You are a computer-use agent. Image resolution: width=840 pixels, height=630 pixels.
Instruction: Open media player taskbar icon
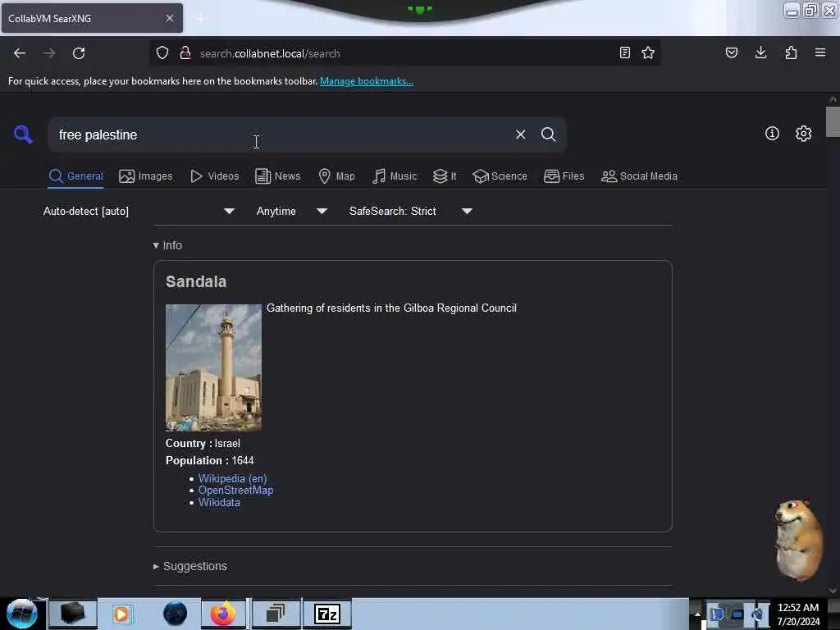(x=121, y=614)
